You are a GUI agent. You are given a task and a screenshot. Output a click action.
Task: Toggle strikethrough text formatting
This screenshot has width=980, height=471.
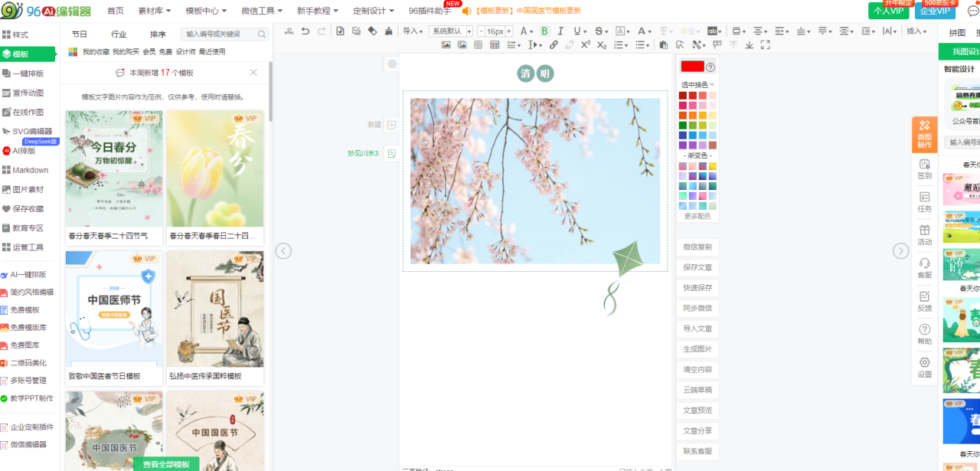coord(598,31)
